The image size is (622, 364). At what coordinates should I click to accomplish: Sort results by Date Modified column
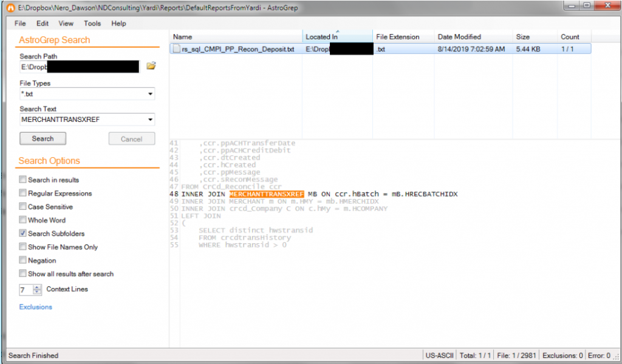tap(474, 37)
